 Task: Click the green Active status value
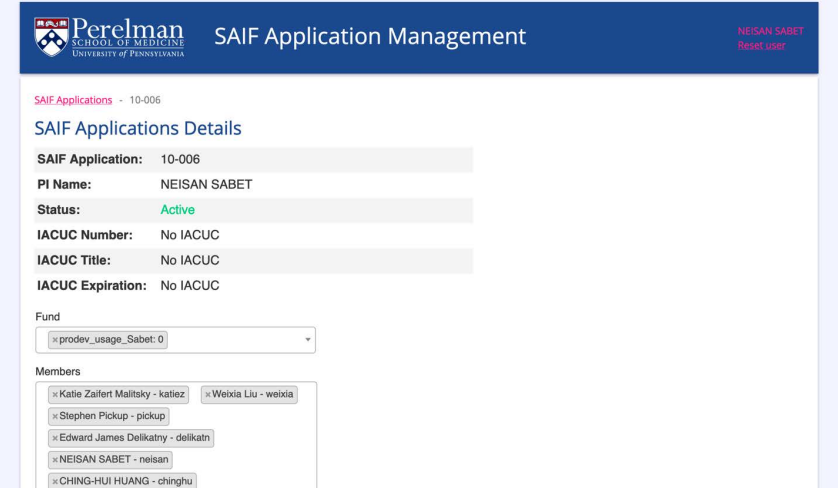pos(177,210)
